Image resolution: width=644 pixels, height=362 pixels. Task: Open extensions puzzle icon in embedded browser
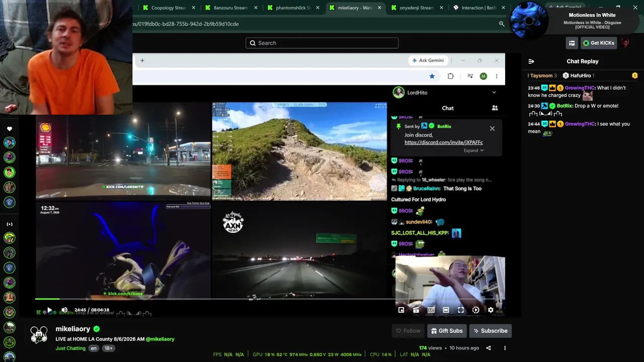coord(451,76)
